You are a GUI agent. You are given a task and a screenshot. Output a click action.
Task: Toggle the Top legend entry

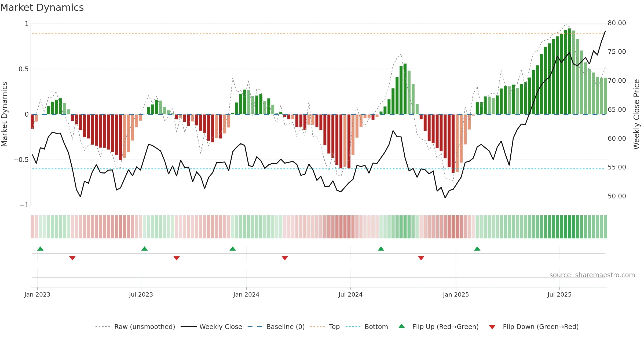pos(325,327)
